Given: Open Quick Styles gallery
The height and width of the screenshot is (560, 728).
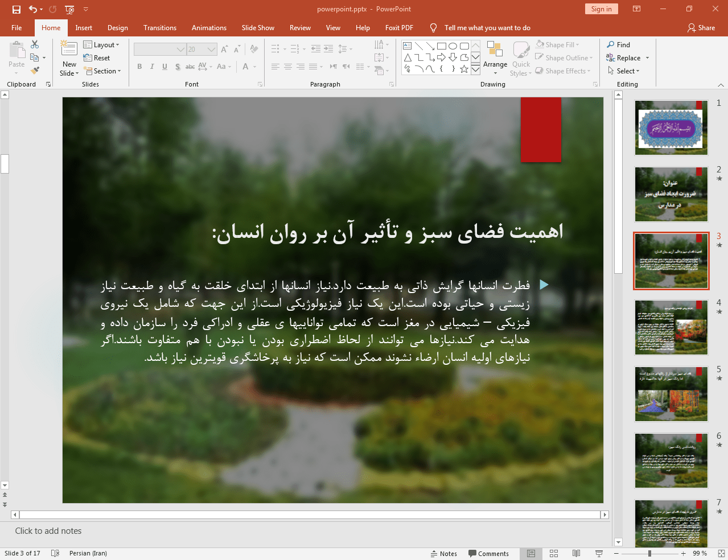Looking at the screenshot, I should [x=520, y=58].
